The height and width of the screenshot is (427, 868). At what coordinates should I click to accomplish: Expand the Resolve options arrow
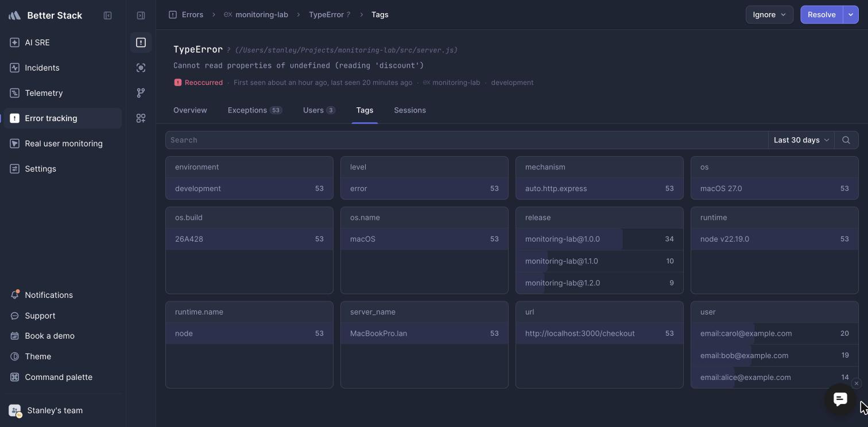[851, 15]
